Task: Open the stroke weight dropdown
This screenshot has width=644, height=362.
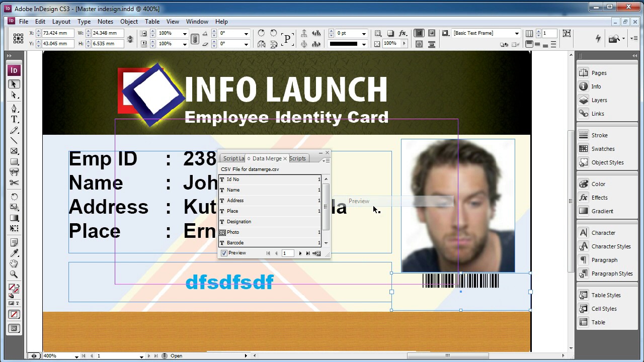Action: click(364, 33)
